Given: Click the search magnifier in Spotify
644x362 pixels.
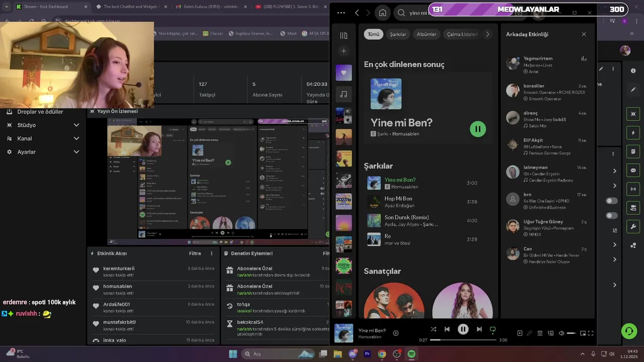Looking at the screenshot, I should tap(401, 13).
